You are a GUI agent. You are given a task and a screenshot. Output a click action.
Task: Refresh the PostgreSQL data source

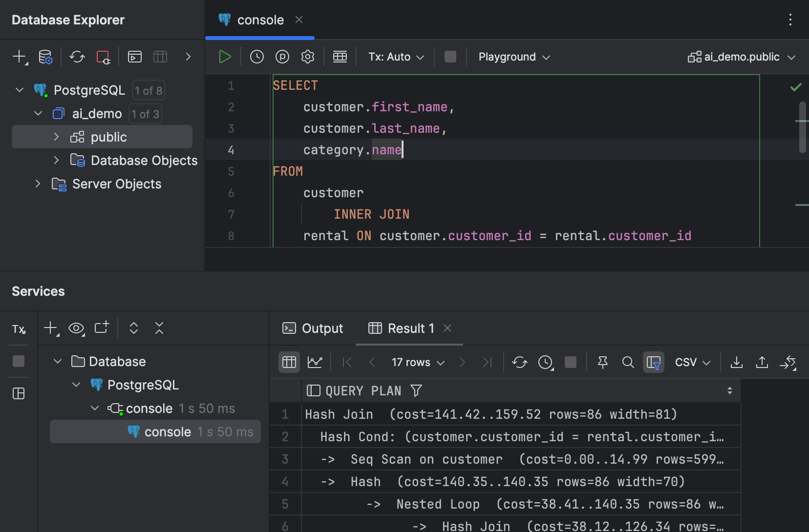(x=77, y=57)
